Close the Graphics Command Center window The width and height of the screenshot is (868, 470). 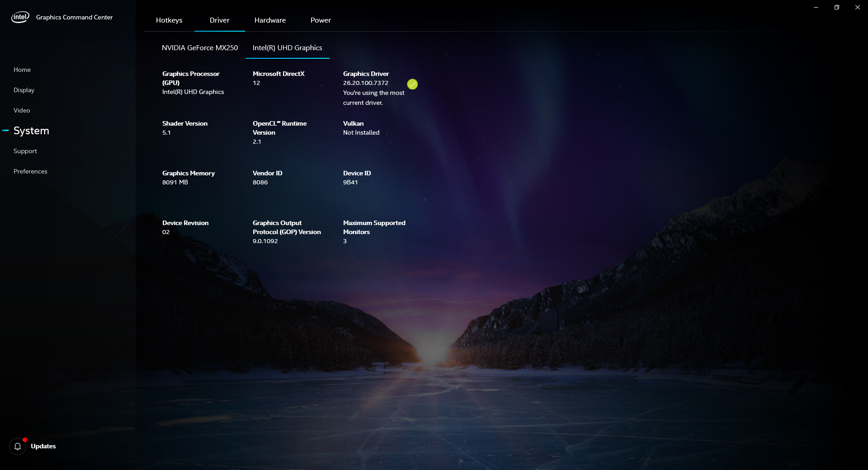[858, 7]
